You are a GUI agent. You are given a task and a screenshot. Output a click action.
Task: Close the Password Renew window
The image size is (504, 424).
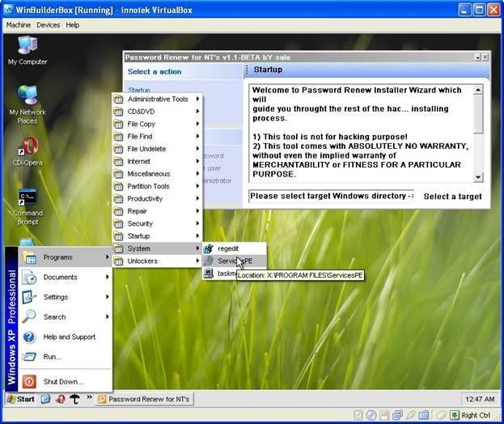click(x=485, y=57)
